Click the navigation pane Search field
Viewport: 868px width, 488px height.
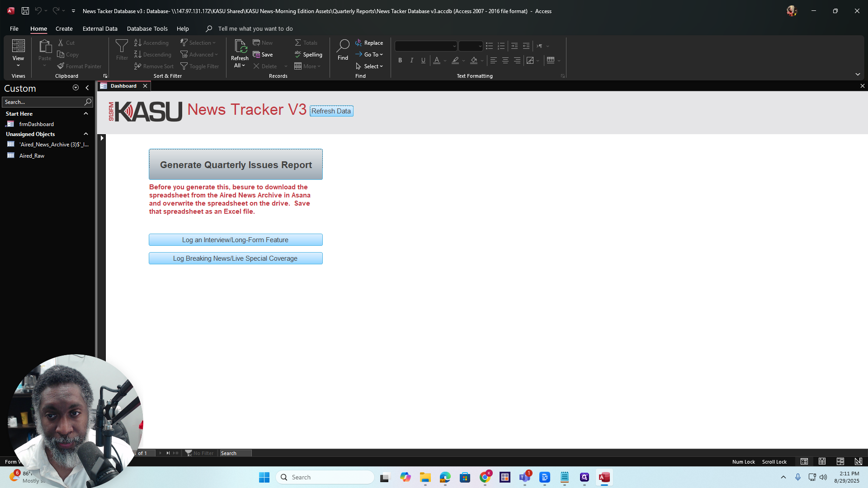pos(43,102)
